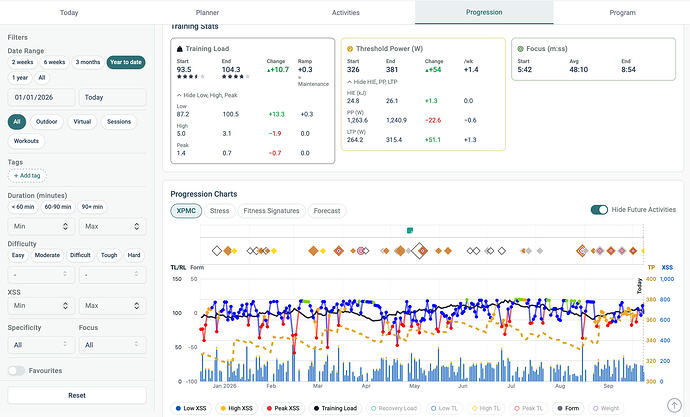690x417 pixels.
Task: Select the Progression tab
Action: 484,12
